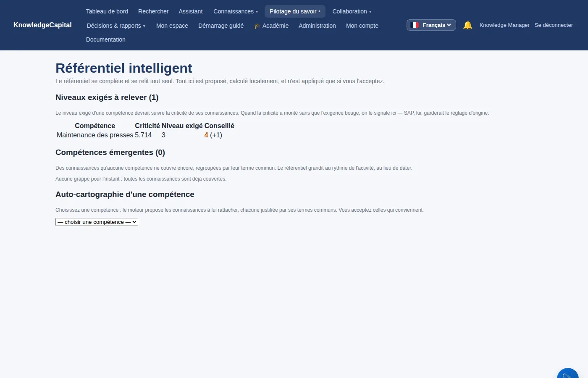Click the 'Compétences émergentes (0)' heading
Viewport: 588px width, 378px height.
[110, 152]
